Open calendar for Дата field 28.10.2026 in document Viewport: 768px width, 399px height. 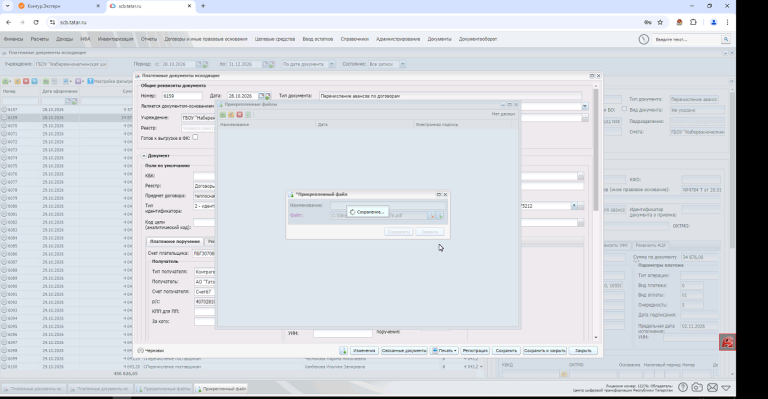coord(262,96)
